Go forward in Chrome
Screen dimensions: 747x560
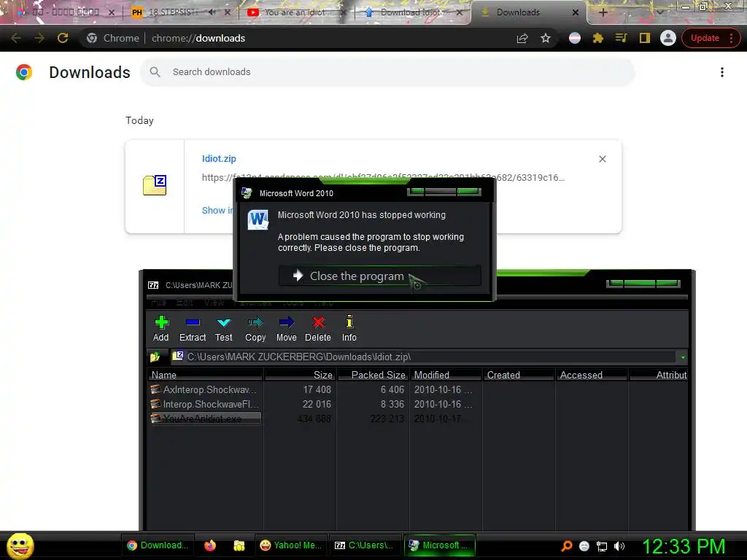[x=39, y=38]
